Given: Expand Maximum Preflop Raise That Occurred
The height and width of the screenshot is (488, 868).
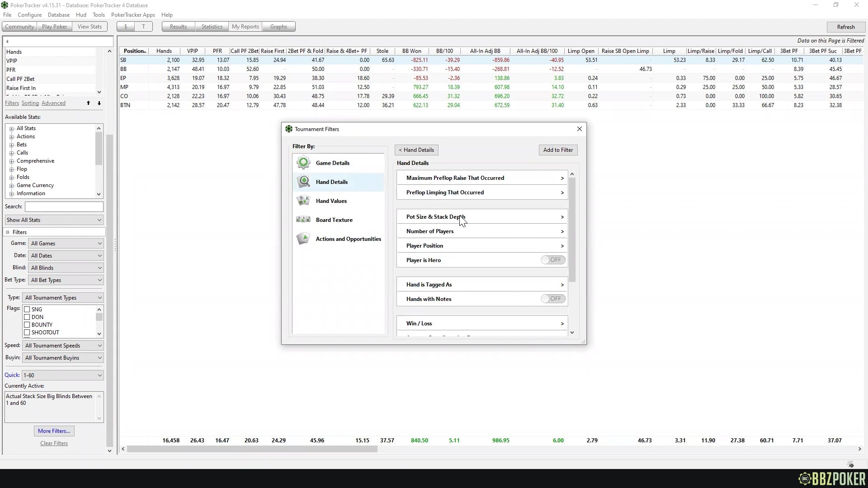Looking at the screenshot, I should tap(561, 178).
